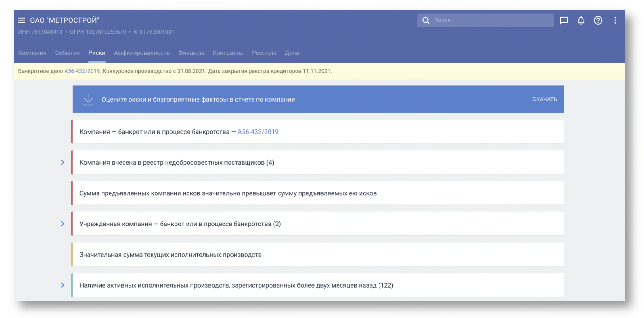
Task: Open notifications bell icon
Action: (581, 20)
